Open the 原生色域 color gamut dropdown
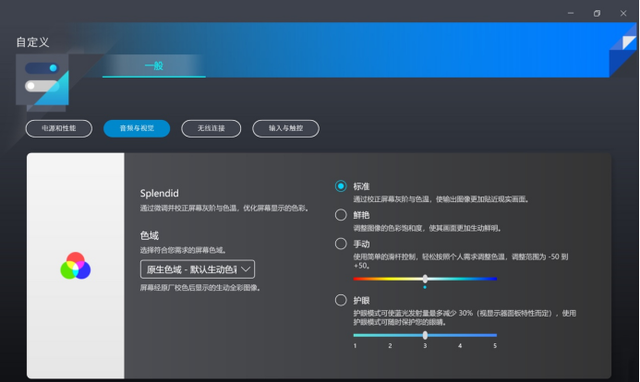Screen dimensions: 640x382 (198, 269)
